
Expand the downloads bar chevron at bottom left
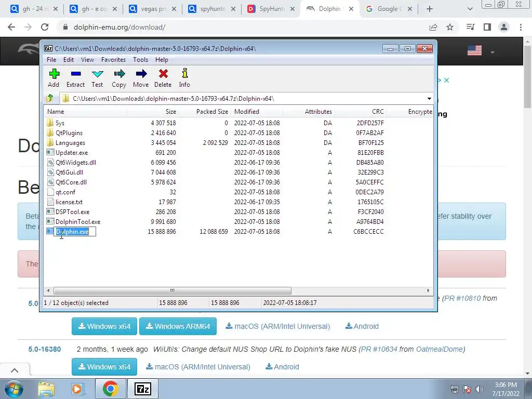15,370
